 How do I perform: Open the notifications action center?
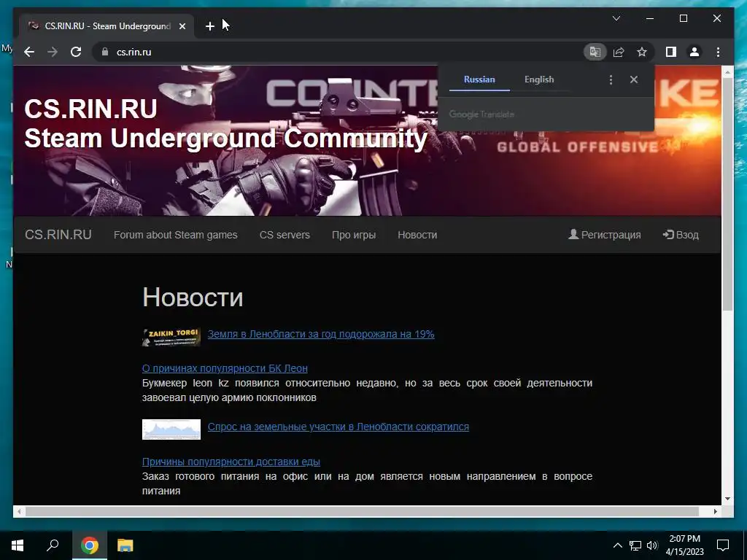[723, 545]
